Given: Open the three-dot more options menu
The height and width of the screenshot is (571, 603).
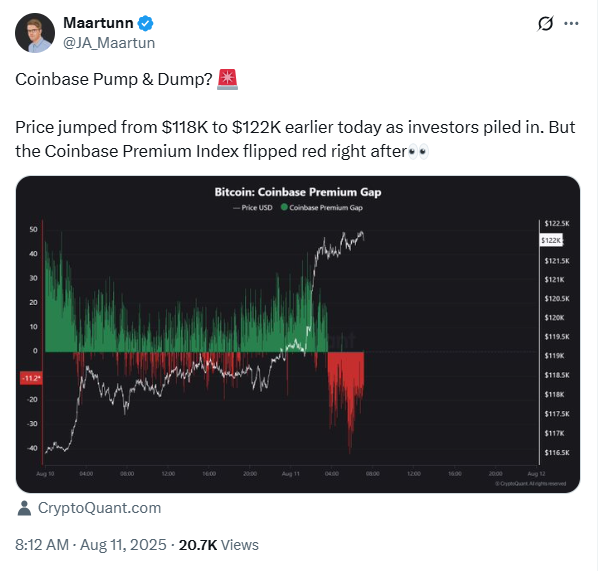Looking at the screenshot, I should [x=572, y=23].
